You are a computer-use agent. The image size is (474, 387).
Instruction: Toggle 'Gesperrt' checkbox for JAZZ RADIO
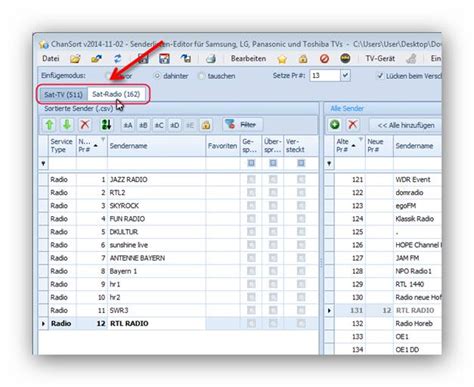pos(251,179)
